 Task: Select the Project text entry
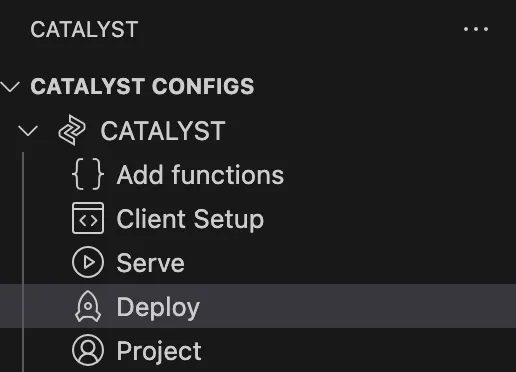pos(159,352)
